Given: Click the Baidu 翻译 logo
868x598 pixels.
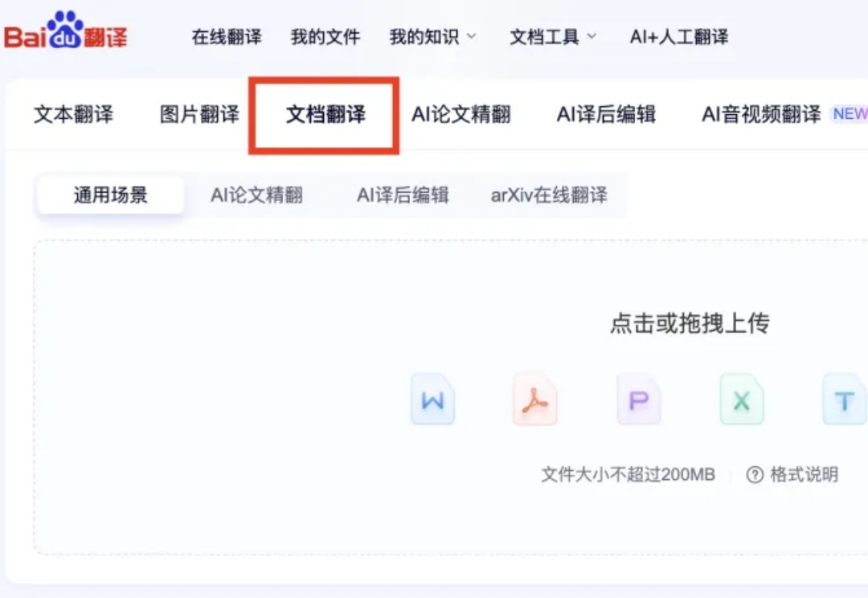Looking at the screenshot, I should pos(64,32).
